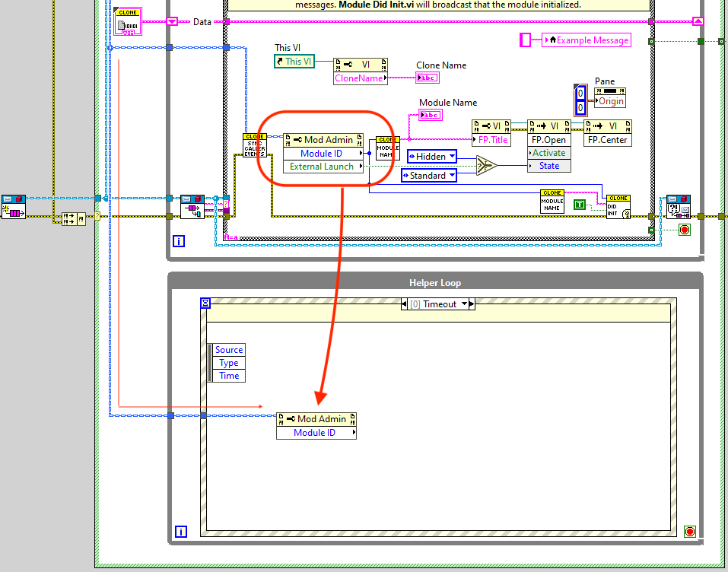Click the empty pink string constant box
728x572 pixels.
525,40
